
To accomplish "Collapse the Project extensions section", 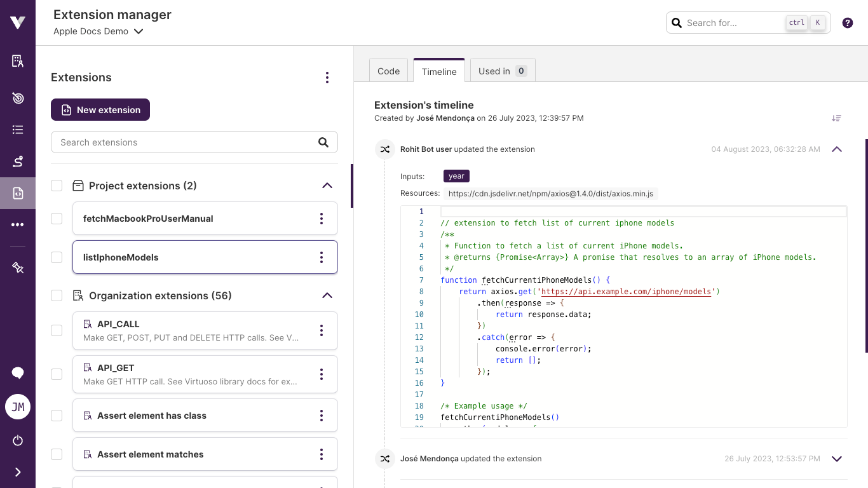I will [x=327, y=186].
